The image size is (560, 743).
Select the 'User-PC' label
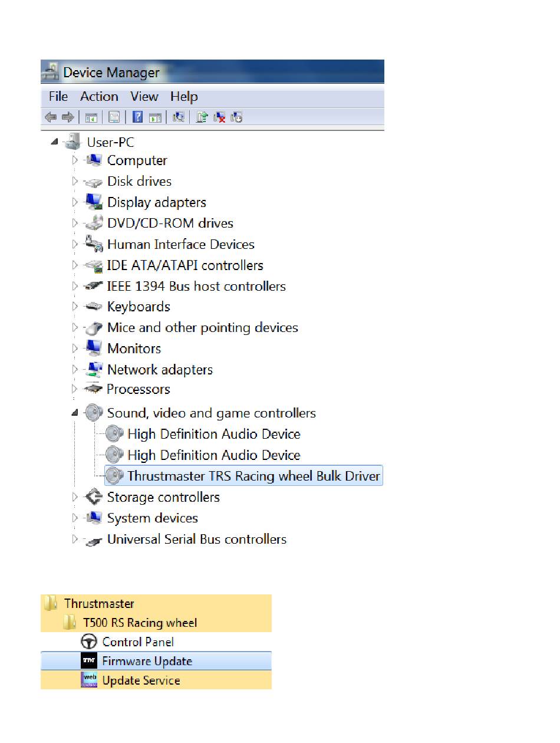point(110,142)
